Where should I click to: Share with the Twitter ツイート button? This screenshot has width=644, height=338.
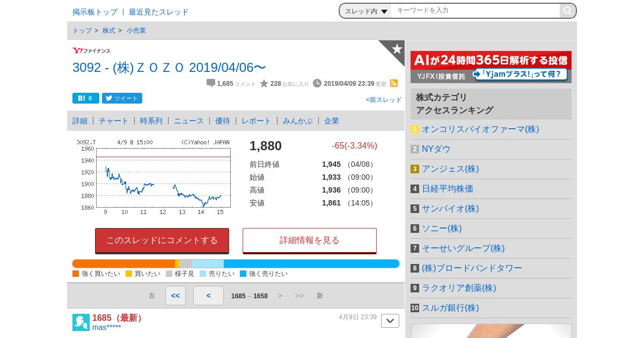click(122, 98)
